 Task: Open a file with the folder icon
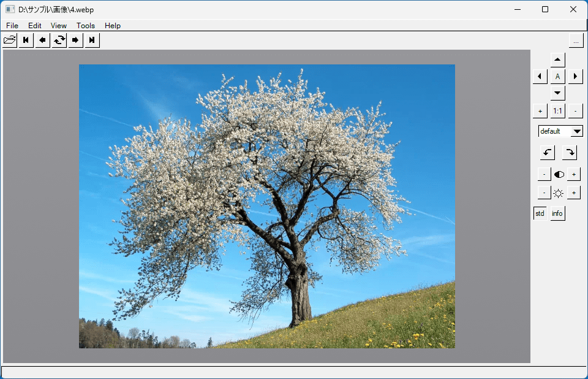pyautogui.click(x=10, y=40)
